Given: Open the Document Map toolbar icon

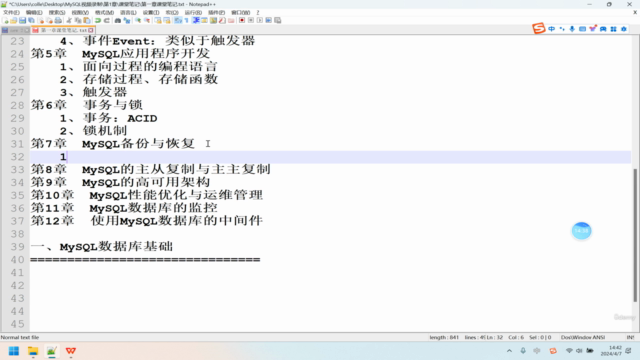Looking at the screenshot, I should tap(213, 20).
